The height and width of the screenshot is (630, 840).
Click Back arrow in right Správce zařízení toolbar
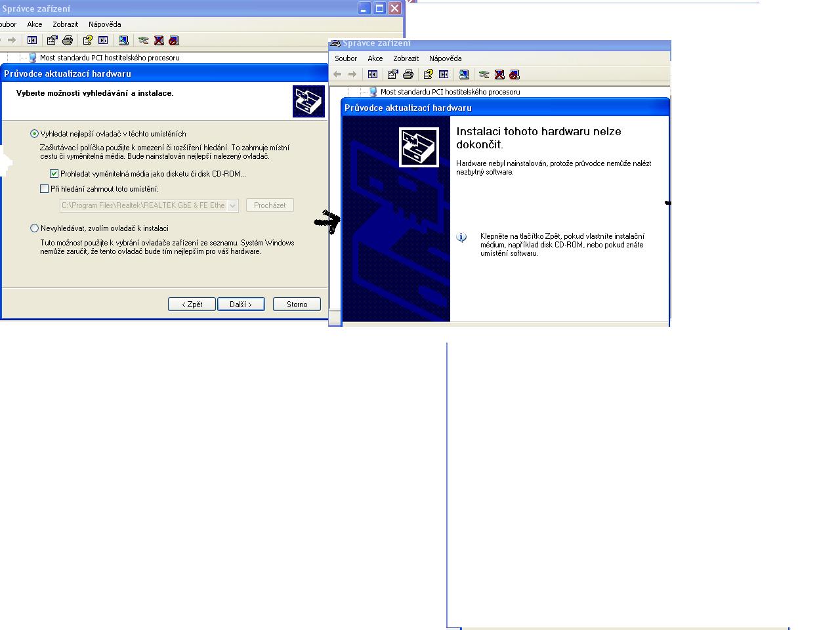[337, 74]
